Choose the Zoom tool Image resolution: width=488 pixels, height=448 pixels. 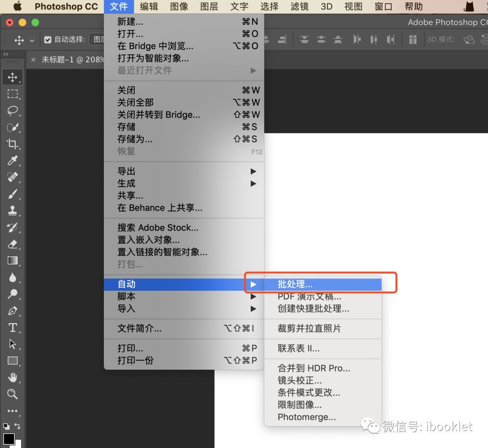[13, 394]
